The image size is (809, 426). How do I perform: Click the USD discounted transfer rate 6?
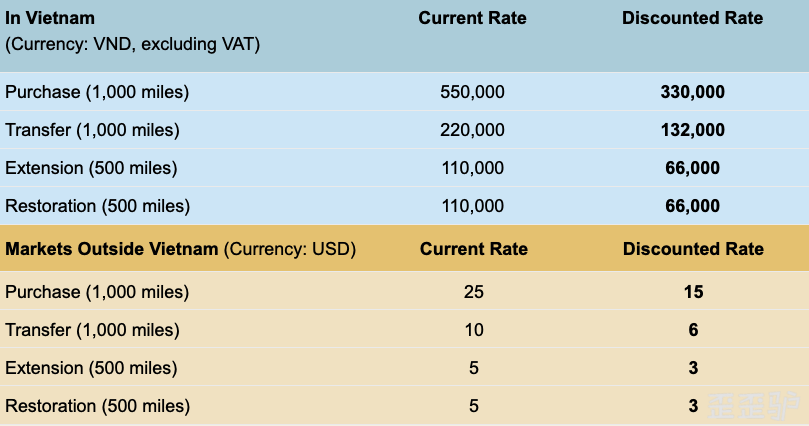click(693, 330)
